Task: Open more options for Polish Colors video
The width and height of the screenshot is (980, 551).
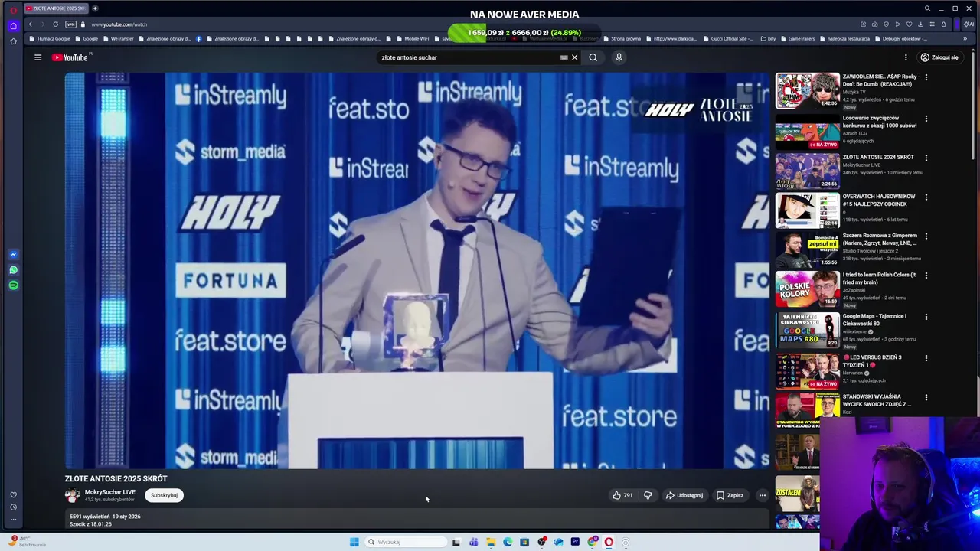Action: click(x=926, y=275)
